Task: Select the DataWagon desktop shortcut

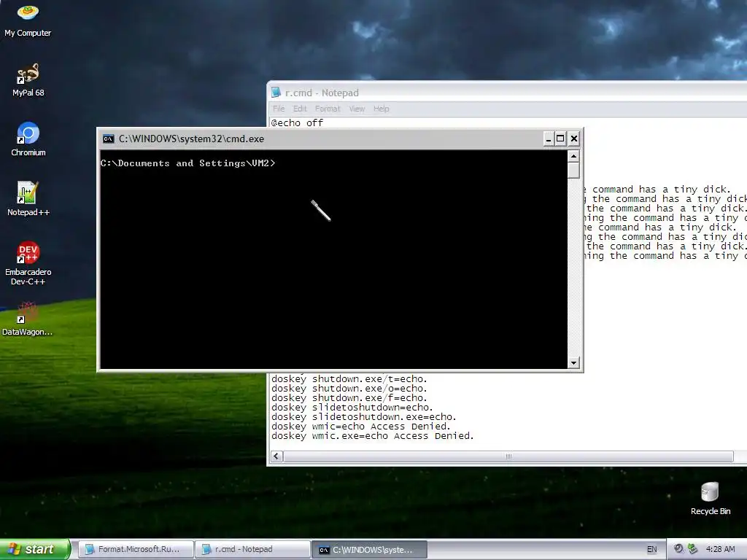Action: coord(28,319)
